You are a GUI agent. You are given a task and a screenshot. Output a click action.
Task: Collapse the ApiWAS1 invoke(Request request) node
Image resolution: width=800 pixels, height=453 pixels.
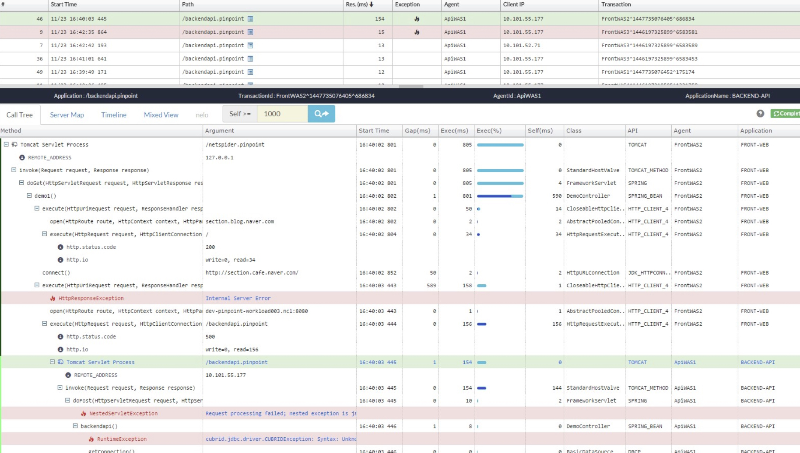tap(60, 388)
